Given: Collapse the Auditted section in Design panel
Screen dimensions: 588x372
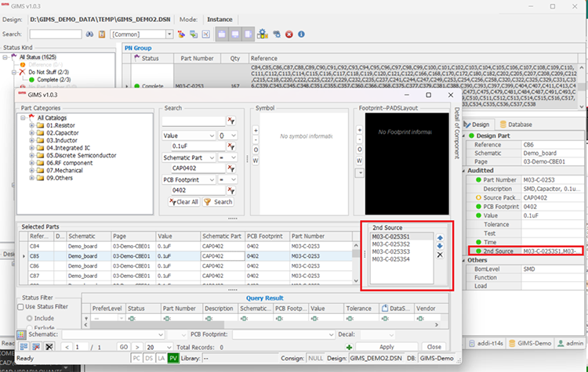Looking at the screenshot, I should (464, 171).
